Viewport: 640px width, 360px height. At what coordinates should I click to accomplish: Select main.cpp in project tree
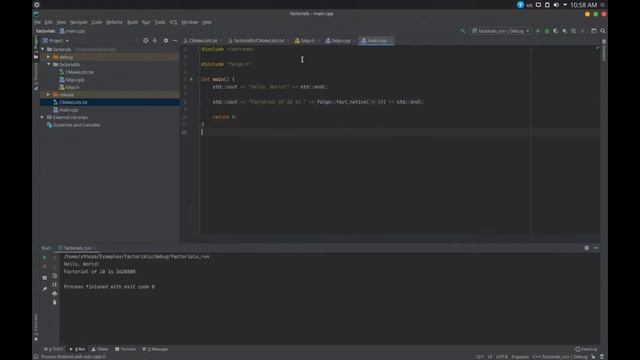point(65,110)
